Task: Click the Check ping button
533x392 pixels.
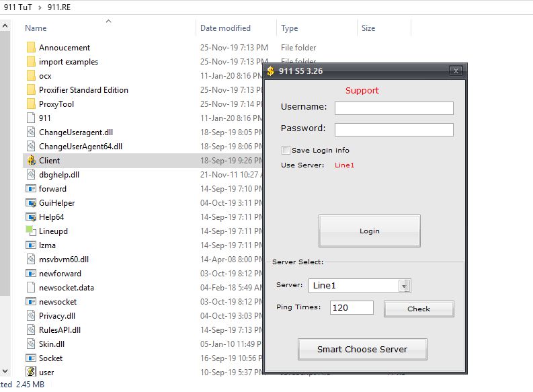Action: 419,309
